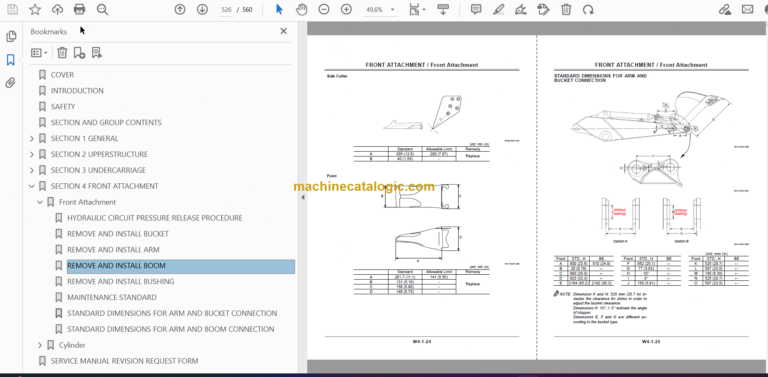Click the new bookmark icon
768x377 pixels.
point(79,53)
